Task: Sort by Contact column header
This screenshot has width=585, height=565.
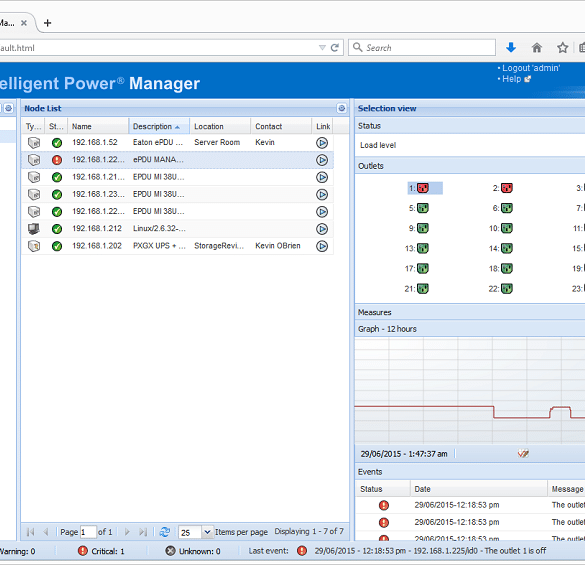Action: point(281,126)
